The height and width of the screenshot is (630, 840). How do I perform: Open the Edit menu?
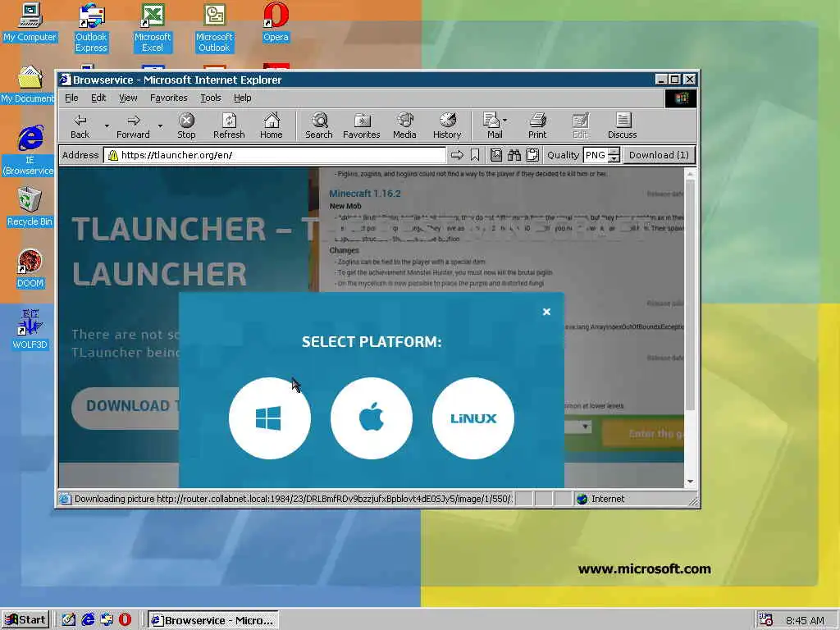pos(98,98)
